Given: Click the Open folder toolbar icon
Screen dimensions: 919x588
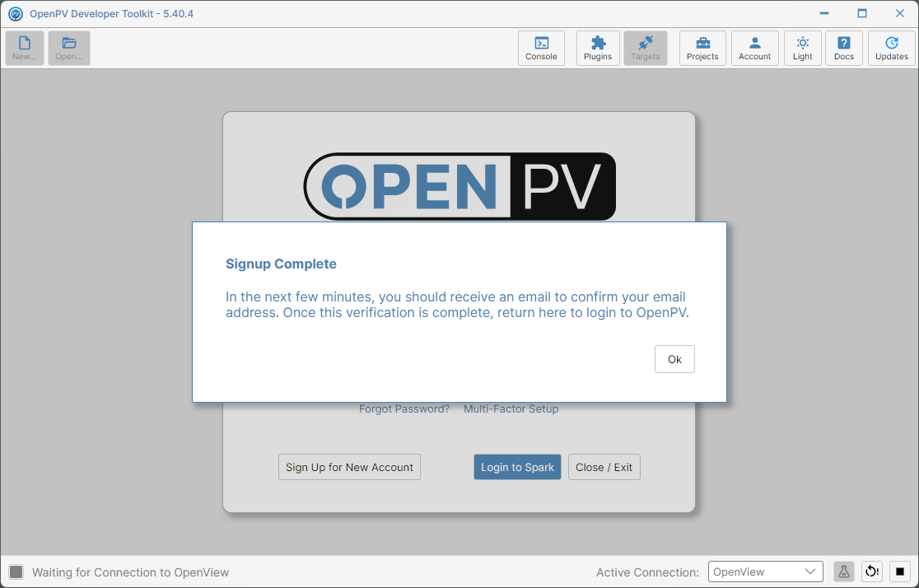Looking at the screenshot, I should point(69,48).
